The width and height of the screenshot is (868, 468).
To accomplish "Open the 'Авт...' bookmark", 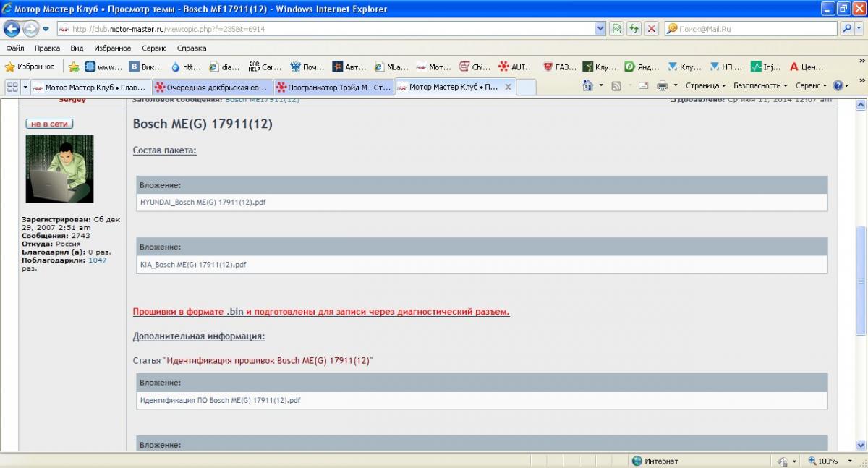I will [350, 67].
